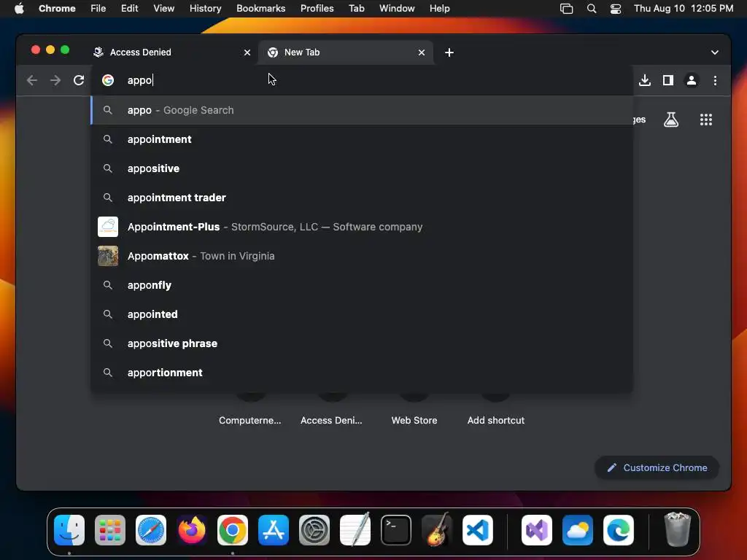Image resolution: width=747 pixels, height=560 pixels.
Task: Open System Settings from the Dock
Action: (314, 530)
